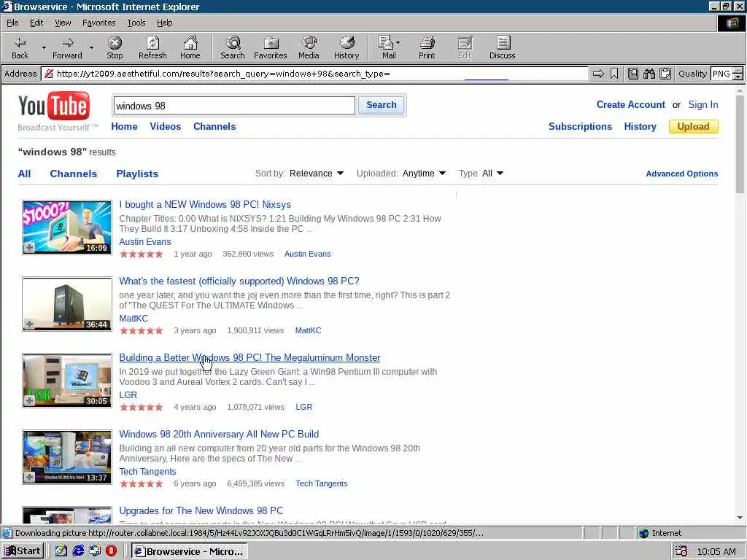
Task: Open 'Windows 98 20th Anniversary All New PC Build'
Action: 219,435
